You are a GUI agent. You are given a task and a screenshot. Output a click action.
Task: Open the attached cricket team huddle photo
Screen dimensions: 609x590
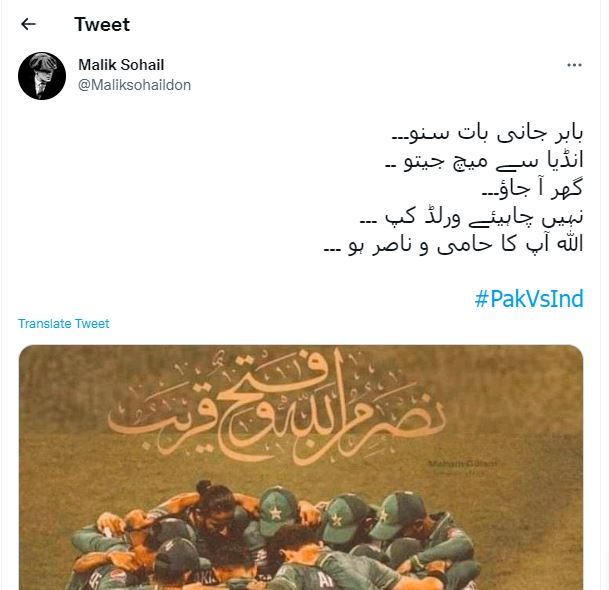coord(301,467)
